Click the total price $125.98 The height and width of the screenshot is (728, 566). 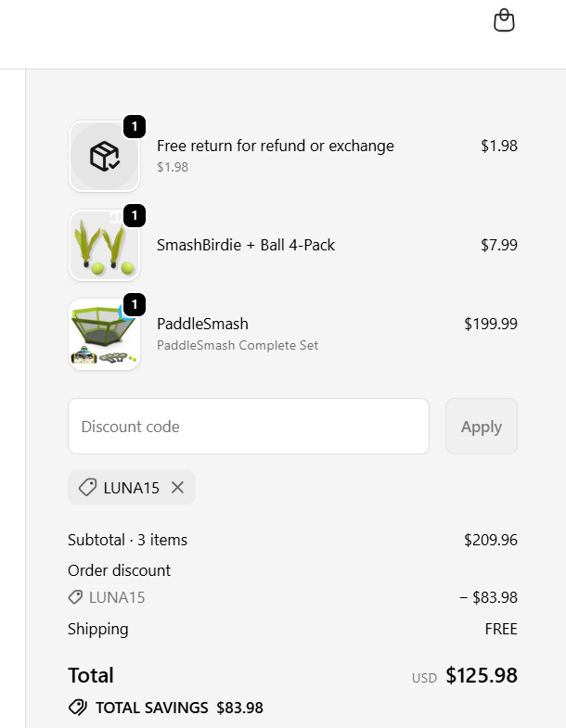[482, 675]
